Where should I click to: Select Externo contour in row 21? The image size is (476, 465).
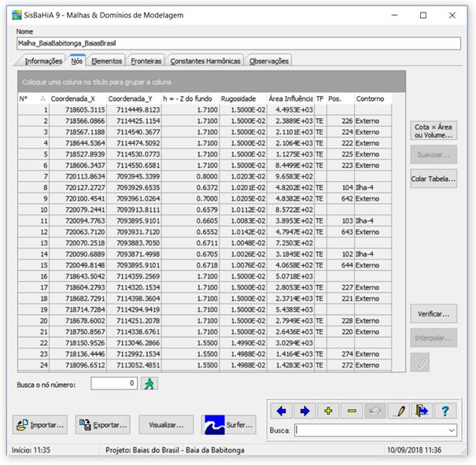click(x=373, y=332)
